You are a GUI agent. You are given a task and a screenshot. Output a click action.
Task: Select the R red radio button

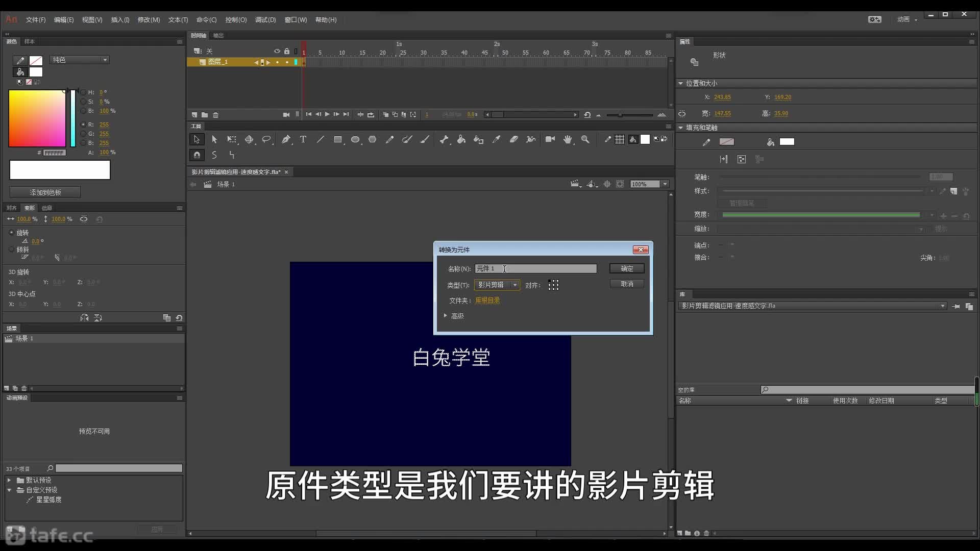83,124
